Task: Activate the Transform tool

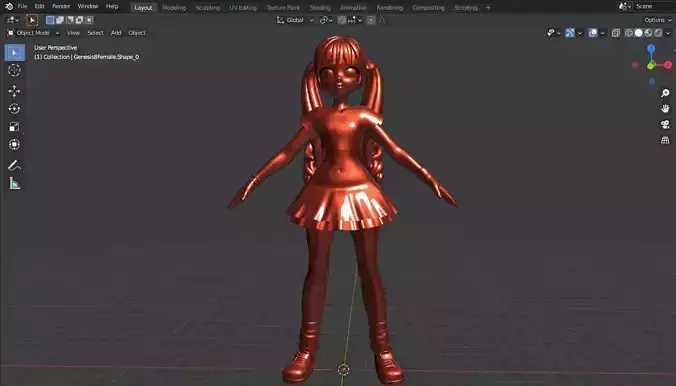Action: 14,144
